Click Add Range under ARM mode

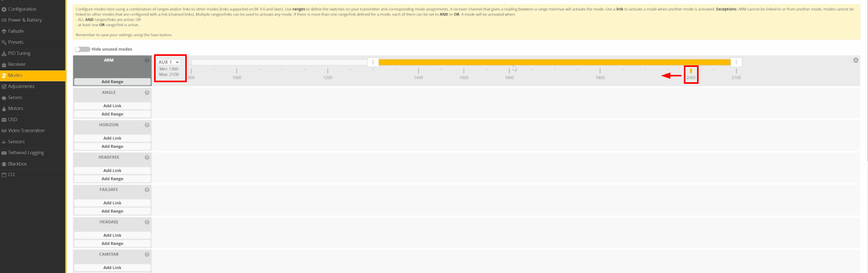[112, 82]
